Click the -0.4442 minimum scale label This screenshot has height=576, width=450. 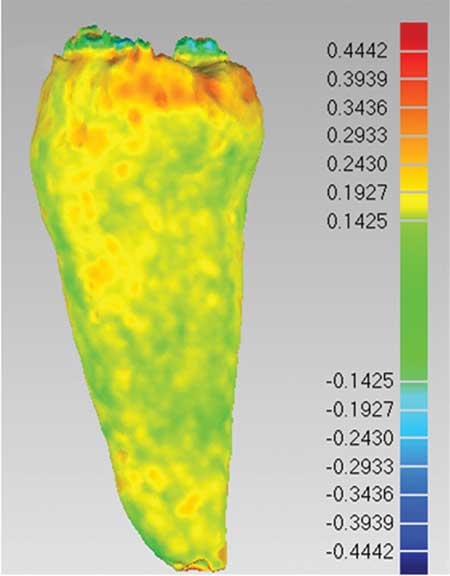point(360,552)
